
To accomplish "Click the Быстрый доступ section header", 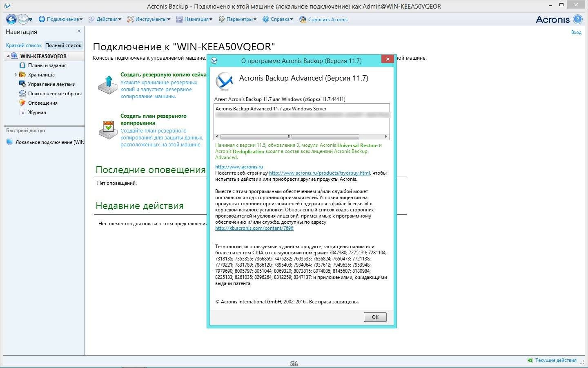I will click(25, 130).
